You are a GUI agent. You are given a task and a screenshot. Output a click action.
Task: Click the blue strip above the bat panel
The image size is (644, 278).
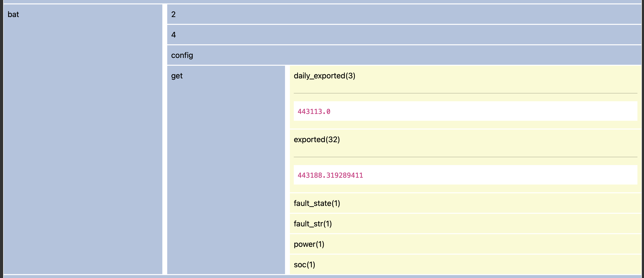(322, 1)
